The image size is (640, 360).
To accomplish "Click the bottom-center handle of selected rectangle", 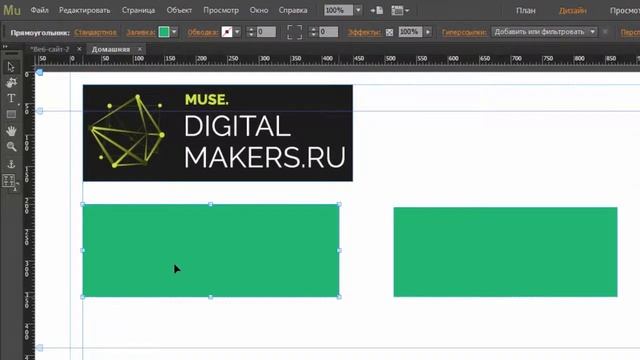I will [211, 297].
